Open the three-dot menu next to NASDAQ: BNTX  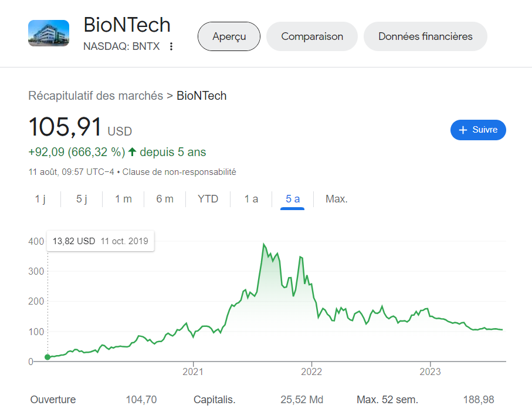171,46
